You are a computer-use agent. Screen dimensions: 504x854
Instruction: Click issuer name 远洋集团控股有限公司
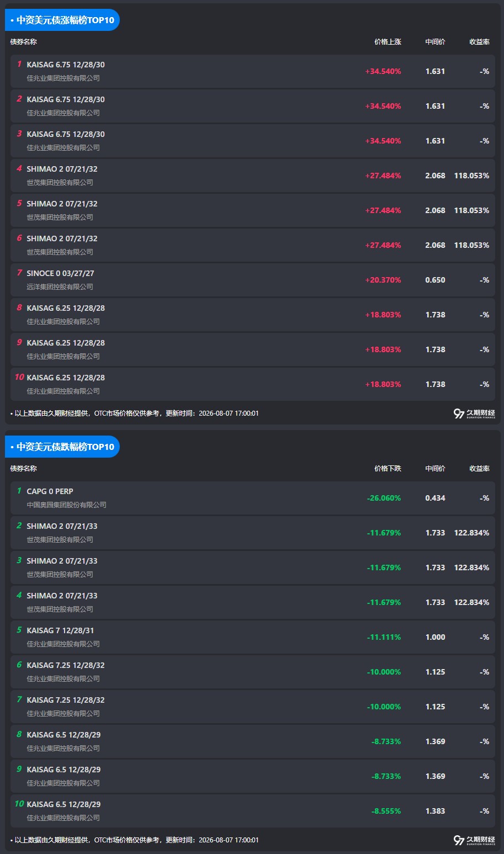[x=60, y=287]
